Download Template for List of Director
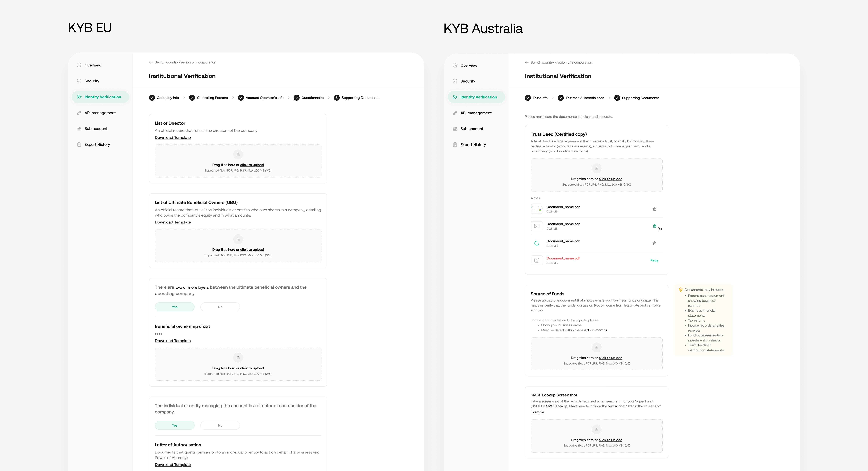 click(x=173, y=138)
